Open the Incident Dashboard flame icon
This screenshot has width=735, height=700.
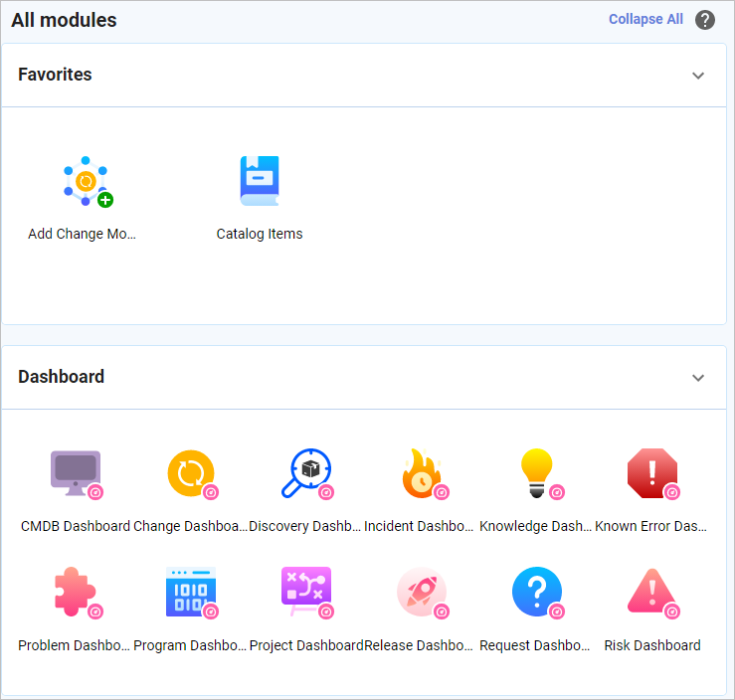[422, 472]
